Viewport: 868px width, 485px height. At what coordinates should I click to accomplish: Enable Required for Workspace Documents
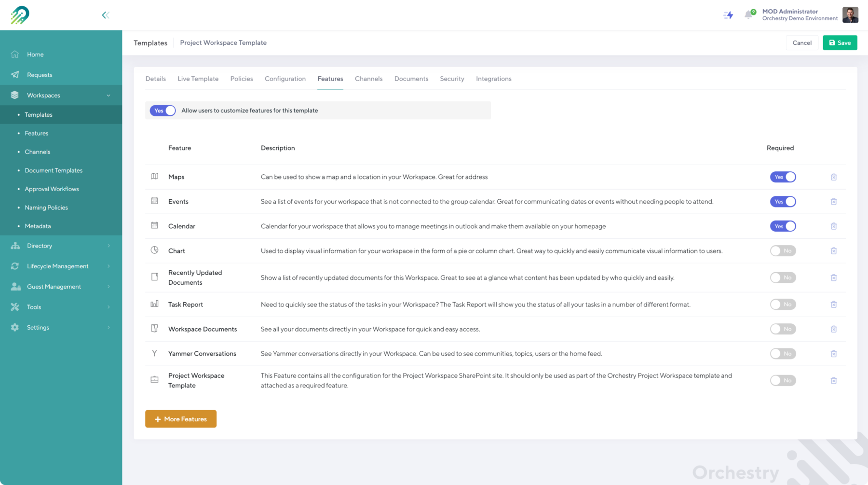[783, 329]
